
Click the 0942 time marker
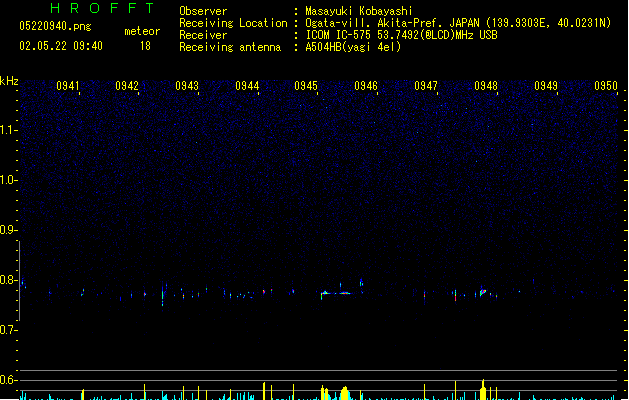(127, 86)
